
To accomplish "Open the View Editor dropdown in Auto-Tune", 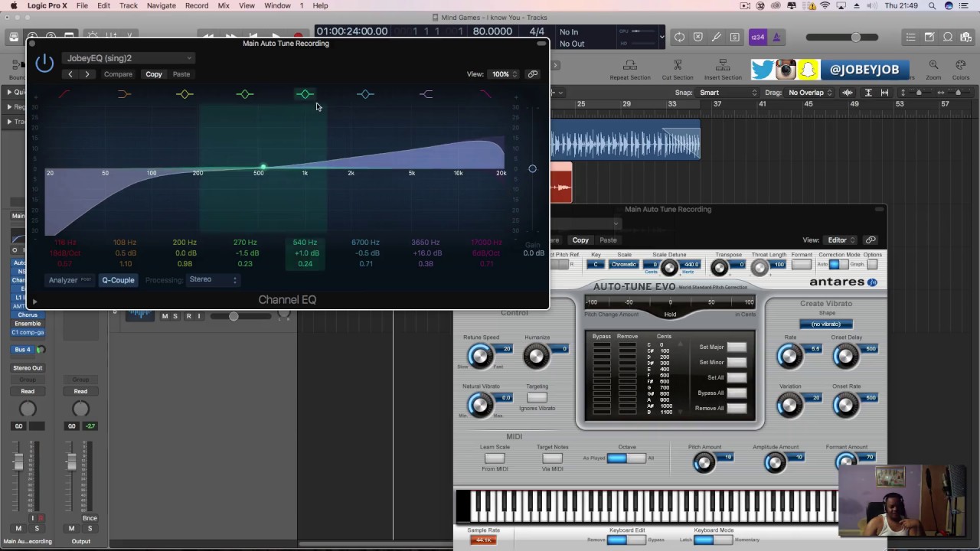I will click(x=841, y=240).
